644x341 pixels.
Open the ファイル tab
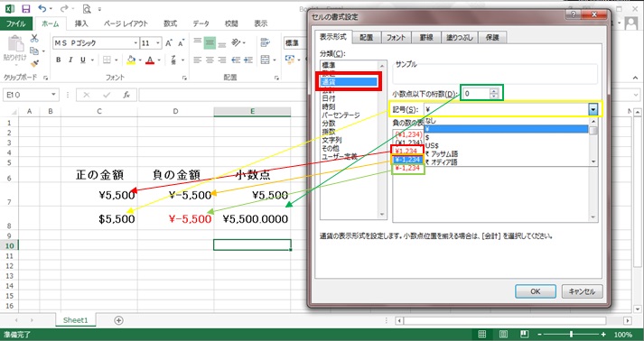click(x=16, y=23)
